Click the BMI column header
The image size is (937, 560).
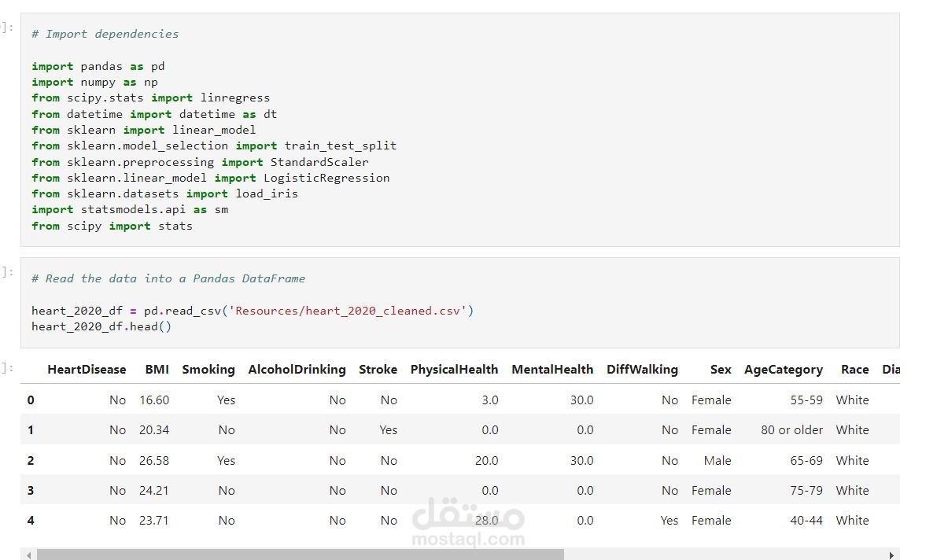click(x=157, y=370)
